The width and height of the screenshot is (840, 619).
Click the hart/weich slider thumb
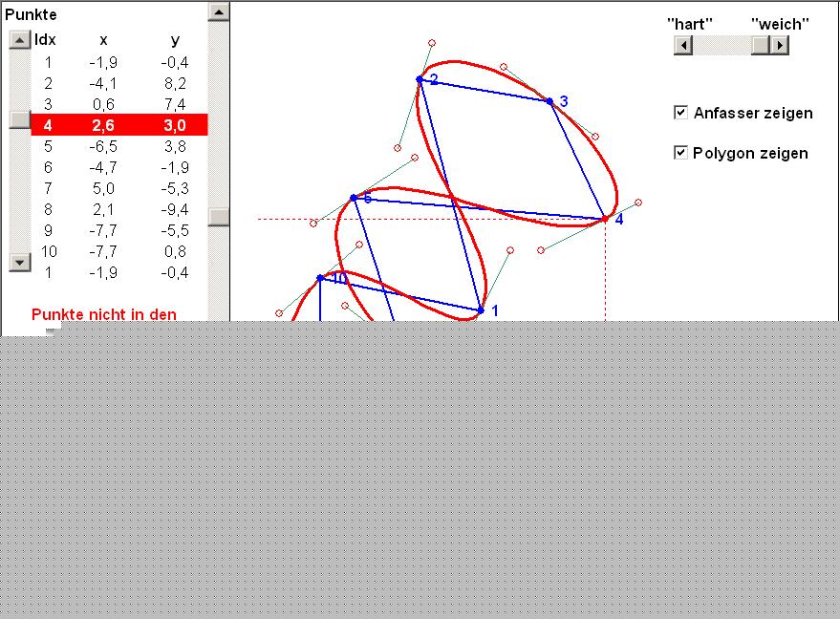click(760, 46)
